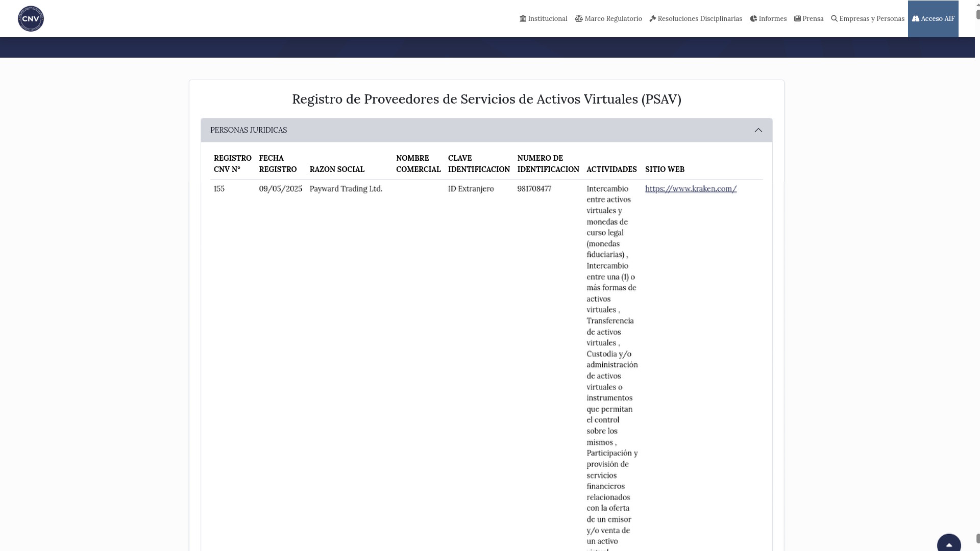Click the newspaper icon beside Prensa

coord(797,18)
